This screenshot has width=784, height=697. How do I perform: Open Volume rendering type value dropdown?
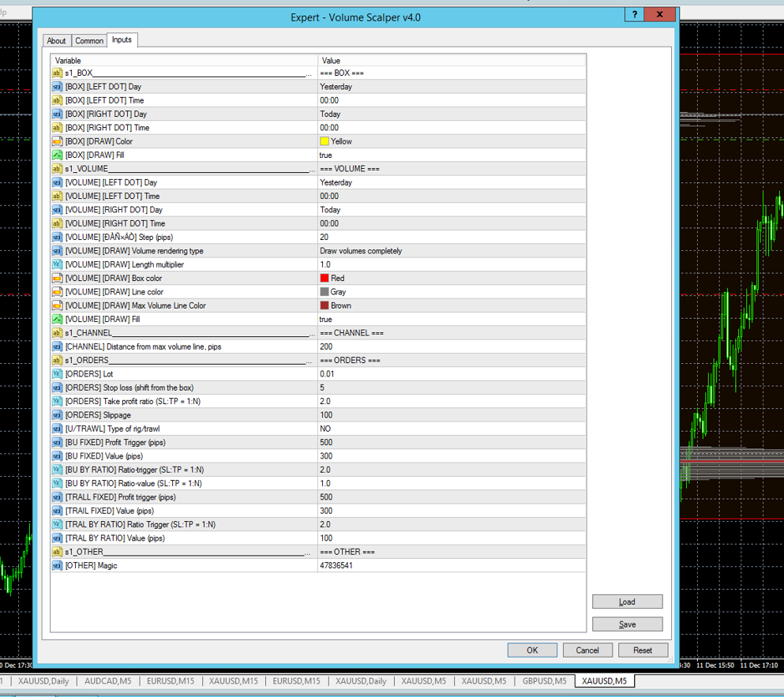click(x=361, y=251)
